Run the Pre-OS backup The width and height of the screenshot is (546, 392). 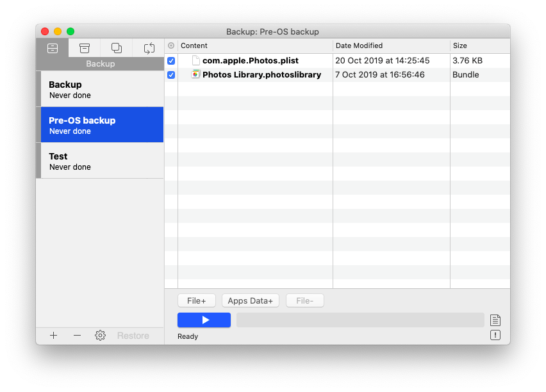tap(204, 320)
